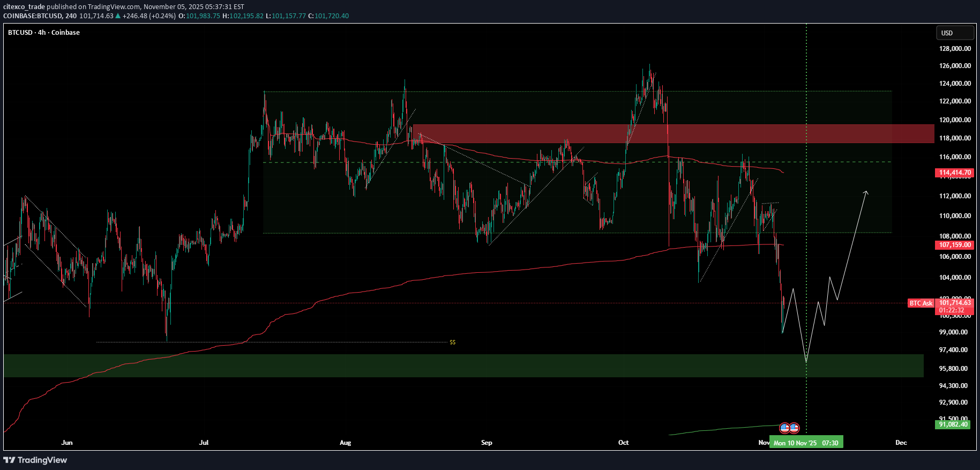Click the green up-triangle price change indicator
The height and width of the screenshot is (470, 980).
point(118,16)
